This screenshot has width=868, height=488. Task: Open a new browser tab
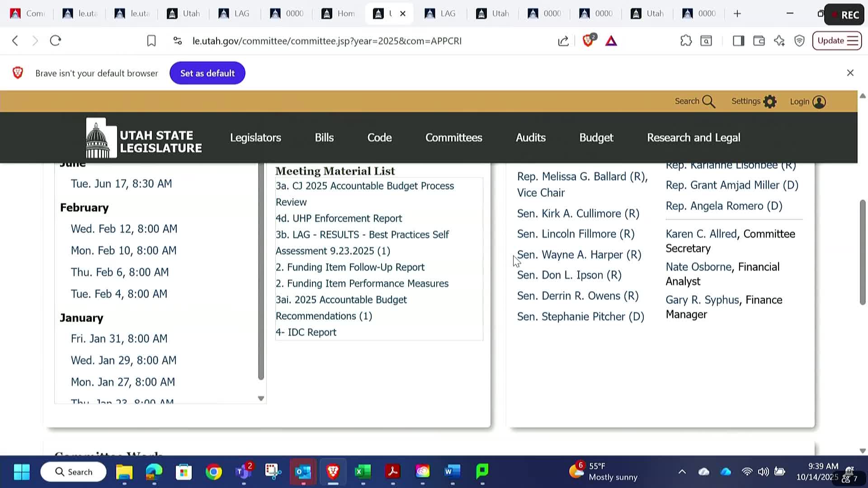[x=737, y=14]
